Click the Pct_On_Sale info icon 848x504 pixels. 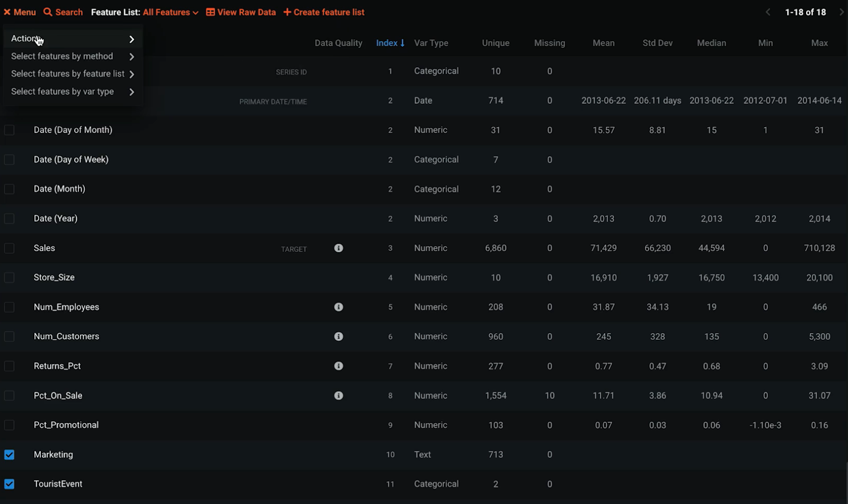(x=339, y=395)
